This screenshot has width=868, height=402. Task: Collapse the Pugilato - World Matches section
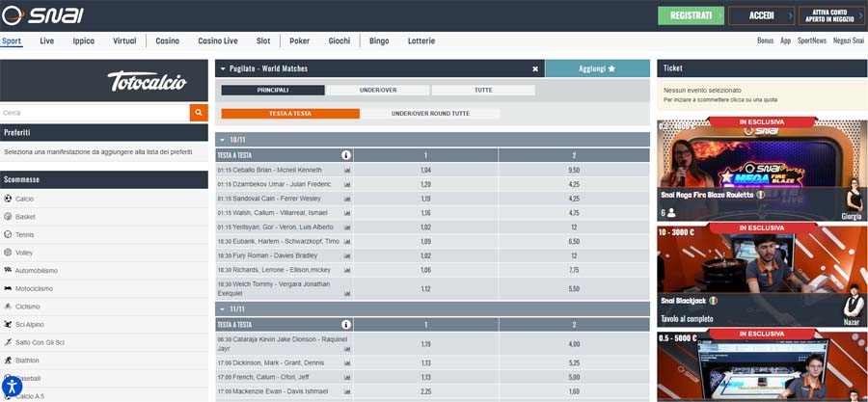pyautogui.click(x=223, y=69)
